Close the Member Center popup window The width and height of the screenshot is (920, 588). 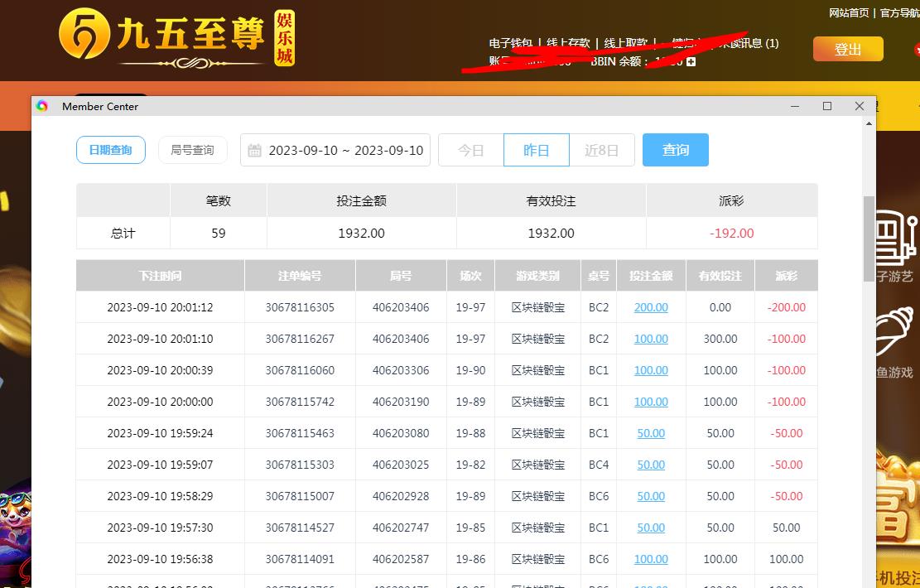point(859,106)
